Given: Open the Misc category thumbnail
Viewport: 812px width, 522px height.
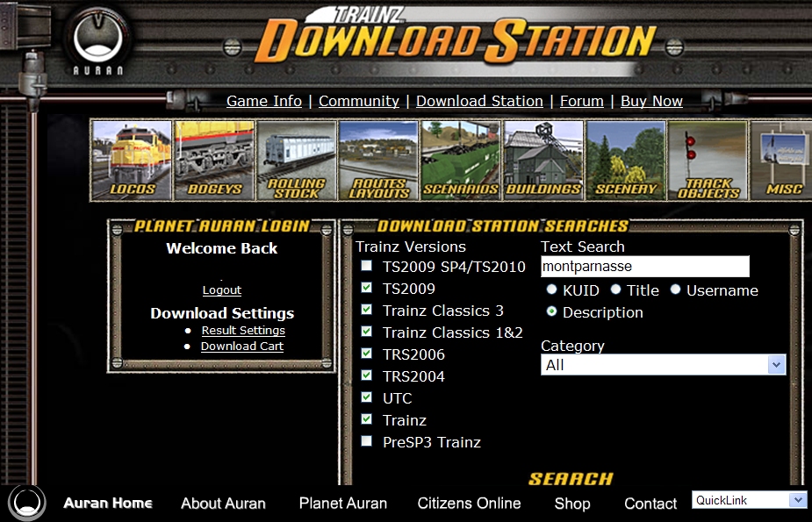Looking at the screenshot, I should (781, 161).
